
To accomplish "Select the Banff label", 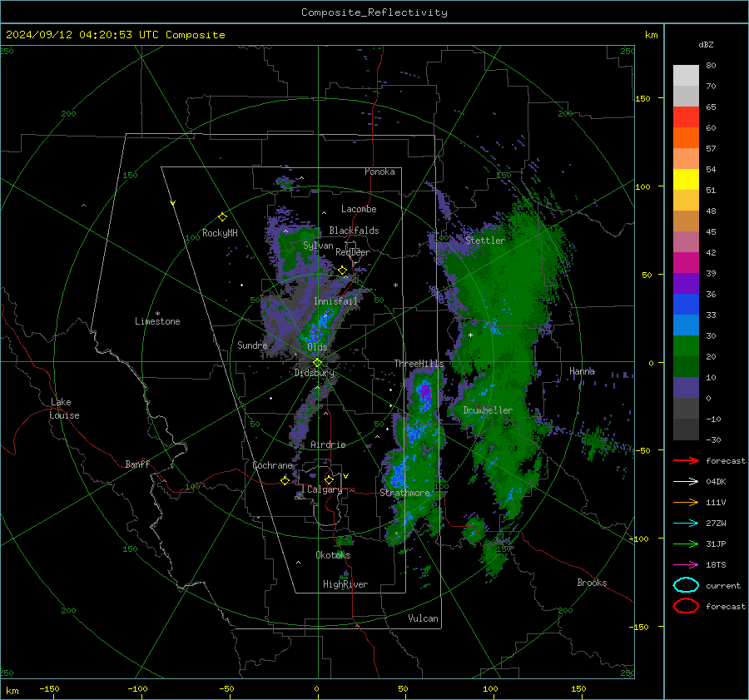I will coord(137,464).
